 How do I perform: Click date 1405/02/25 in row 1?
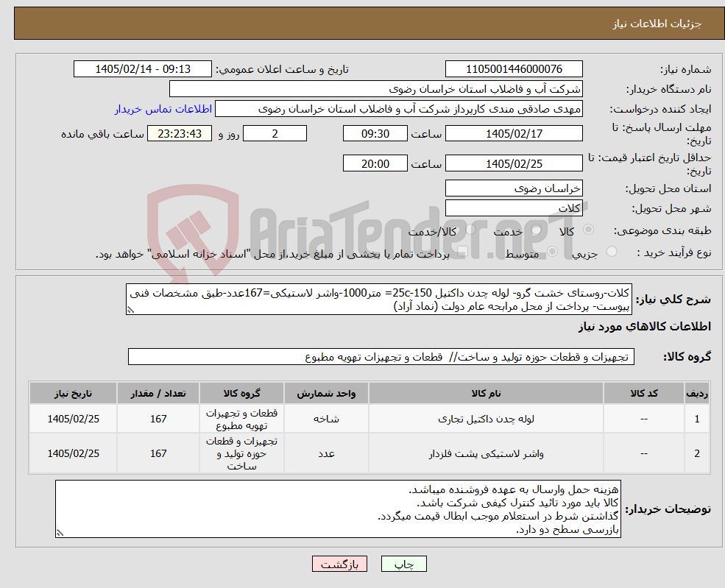[x=73, y=419]
